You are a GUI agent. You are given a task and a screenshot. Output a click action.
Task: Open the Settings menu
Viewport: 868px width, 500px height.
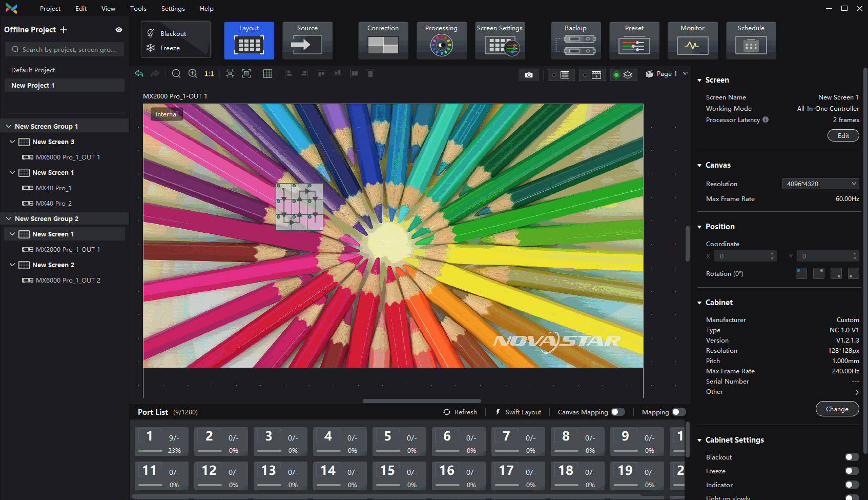173,8
